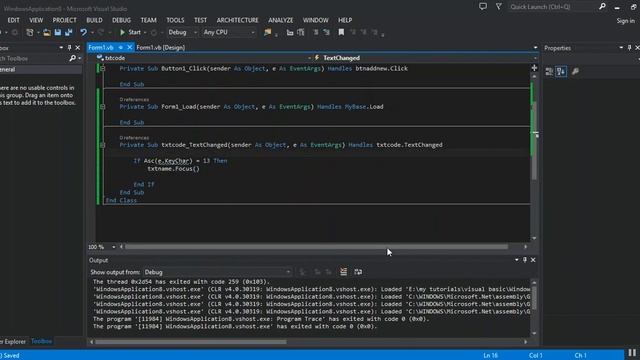640x360 pixels.
Task: Undo the last edit with the Undo arrow
Action: (83, 32)
